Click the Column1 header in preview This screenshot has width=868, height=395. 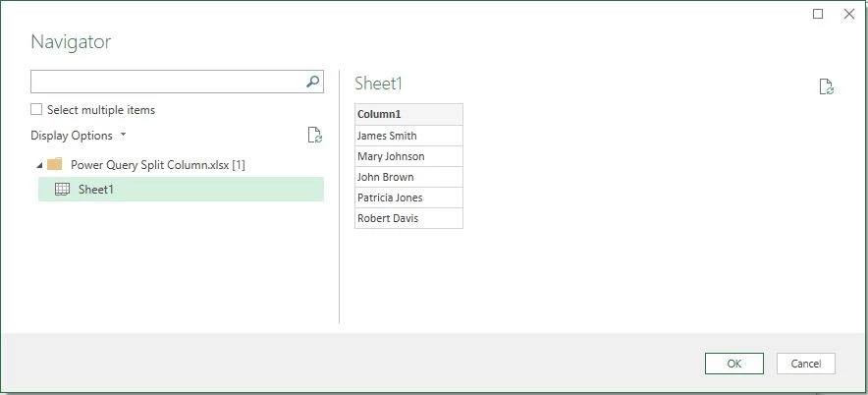pos(408,114)
